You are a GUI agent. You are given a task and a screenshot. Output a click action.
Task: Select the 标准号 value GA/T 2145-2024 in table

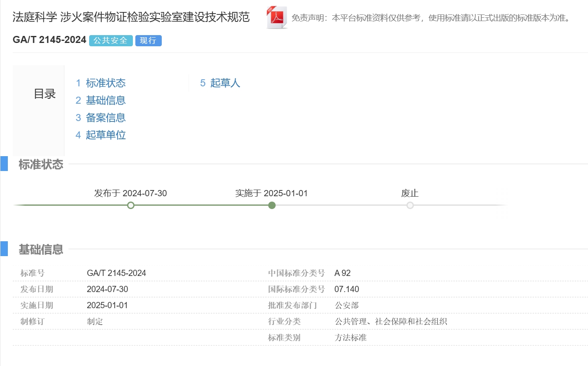[x=116, y=273]
